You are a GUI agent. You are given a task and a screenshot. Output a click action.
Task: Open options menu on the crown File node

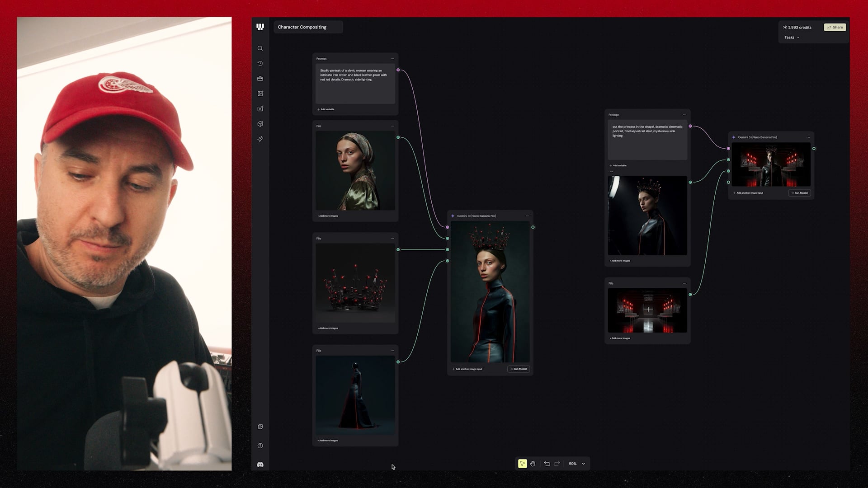[x=392, y=238]
